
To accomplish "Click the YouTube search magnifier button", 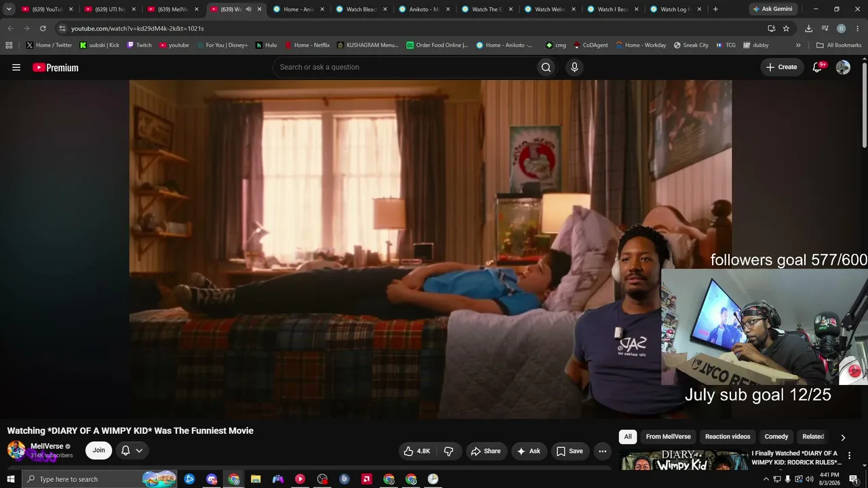I will click(x=546, y=67).
